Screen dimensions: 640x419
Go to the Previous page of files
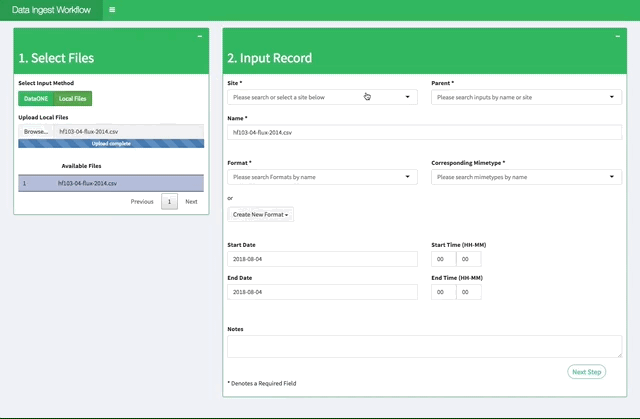pyautogui.click(x=142, y=201)
